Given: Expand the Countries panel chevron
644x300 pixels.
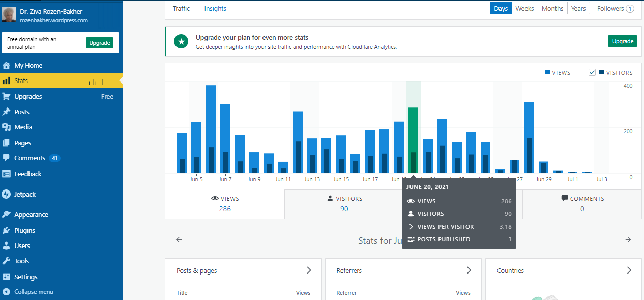Looking at the screenshot, I should pos(629,270).
